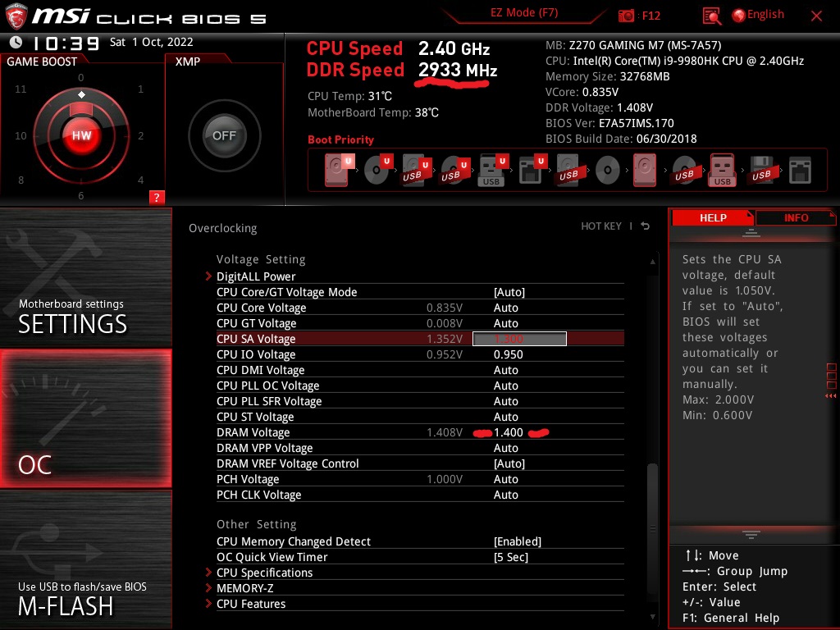The height and width of the screenshot is (630, 840).
Task: Switch to EZ Mode (F7)
Action: coord(524,13)
